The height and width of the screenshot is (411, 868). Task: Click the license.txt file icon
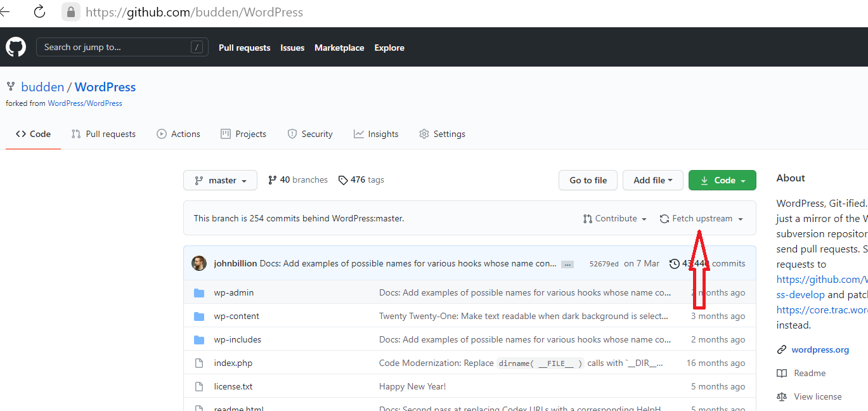point(199,387)
